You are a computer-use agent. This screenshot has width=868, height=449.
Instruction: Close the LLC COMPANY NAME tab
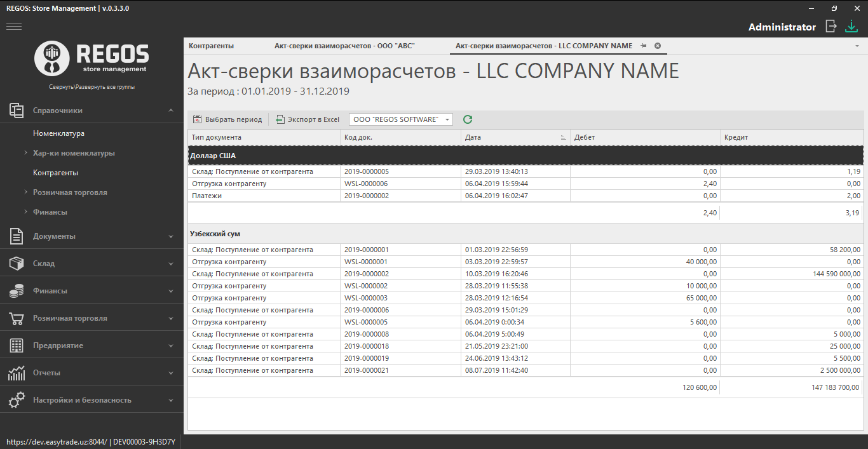click(658, 46)
